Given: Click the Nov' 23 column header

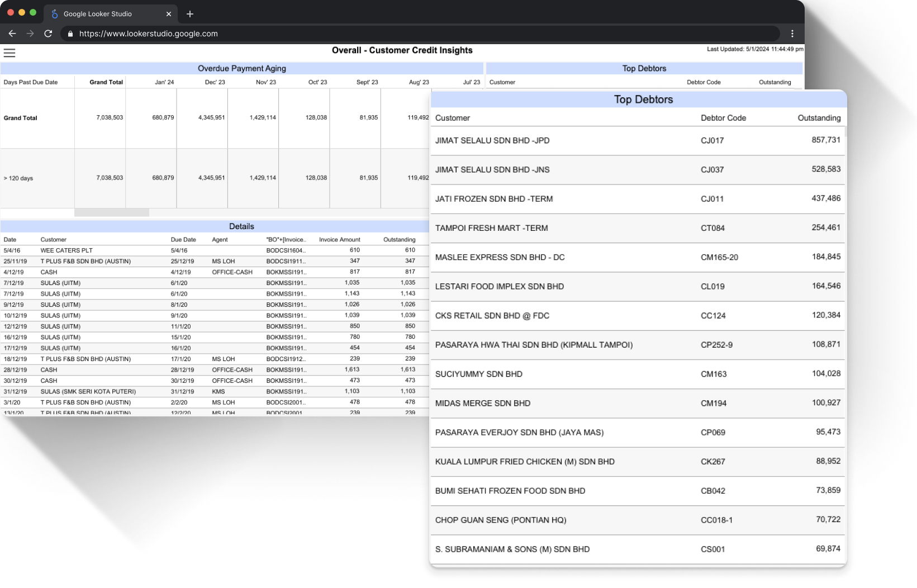Looking at the screenshot, I should pyautogui.click(x=266, y=82).
